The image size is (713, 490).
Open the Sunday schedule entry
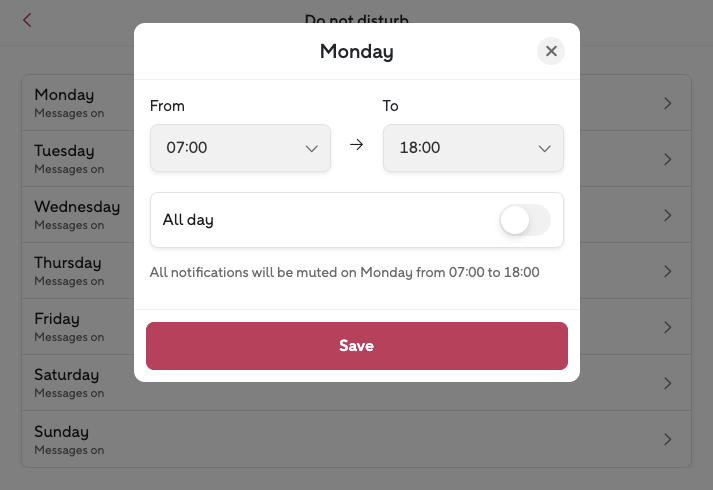tap(70, 440)
